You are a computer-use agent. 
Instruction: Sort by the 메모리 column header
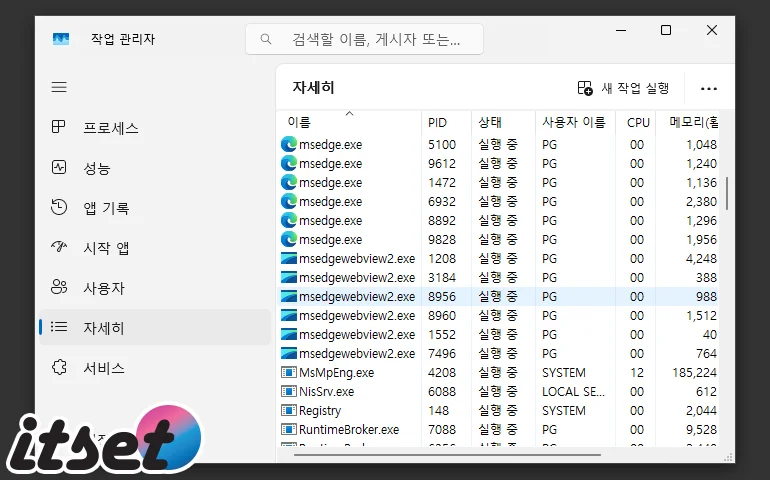click(x=688, y=122)
